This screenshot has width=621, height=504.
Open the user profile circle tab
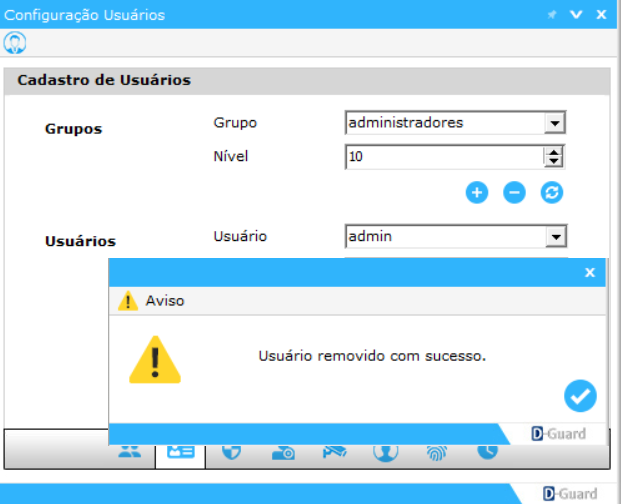[385, 452]
